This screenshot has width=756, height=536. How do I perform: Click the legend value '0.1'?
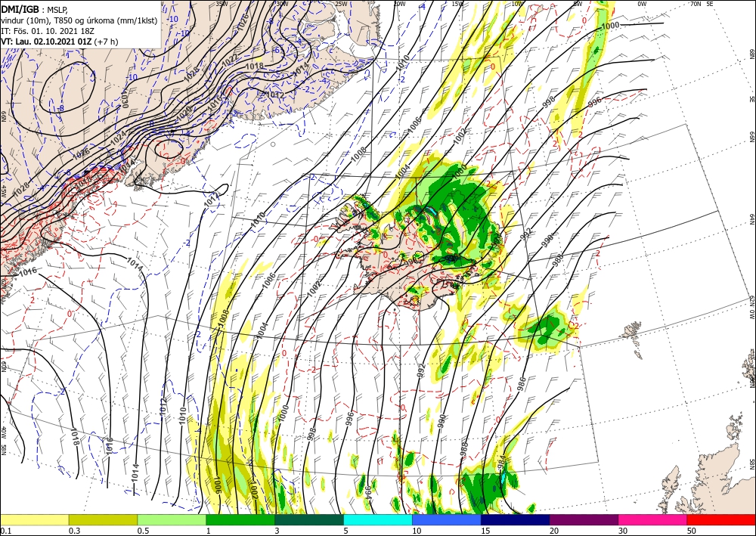pyautogui.click(x=6, y=531)
